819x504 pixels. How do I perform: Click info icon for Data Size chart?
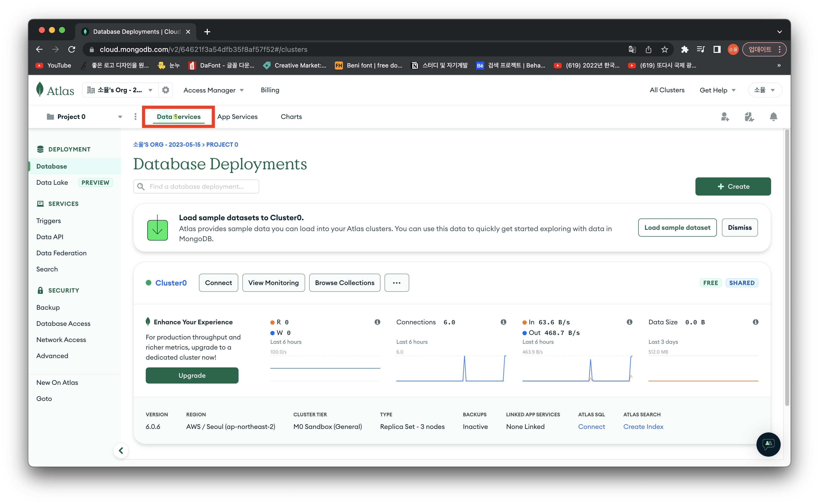tap(755, 322)
